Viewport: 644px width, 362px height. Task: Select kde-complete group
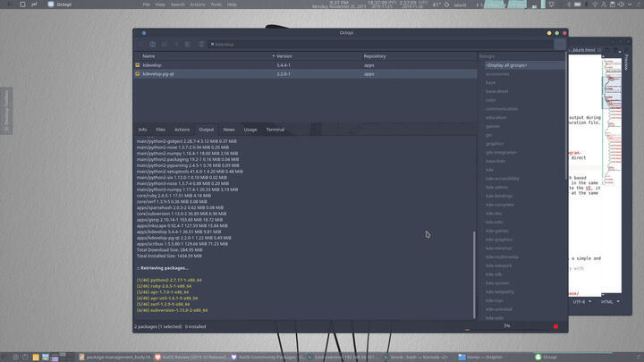click(499, 205)
